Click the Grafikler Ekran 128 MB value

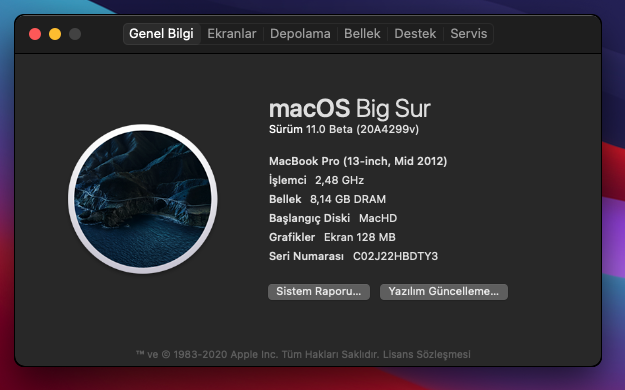360,237
